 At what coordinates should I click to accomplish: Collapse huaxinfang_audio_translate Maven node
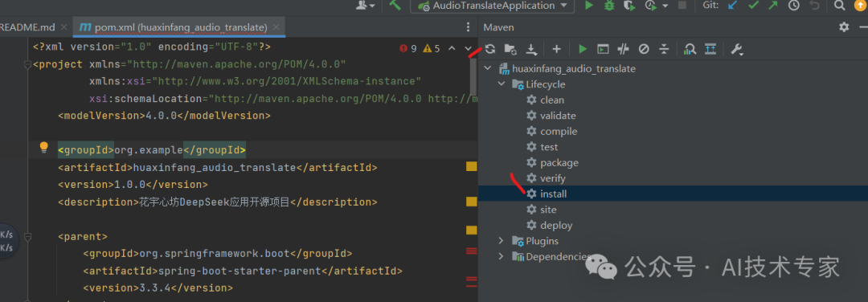point(488,68)
